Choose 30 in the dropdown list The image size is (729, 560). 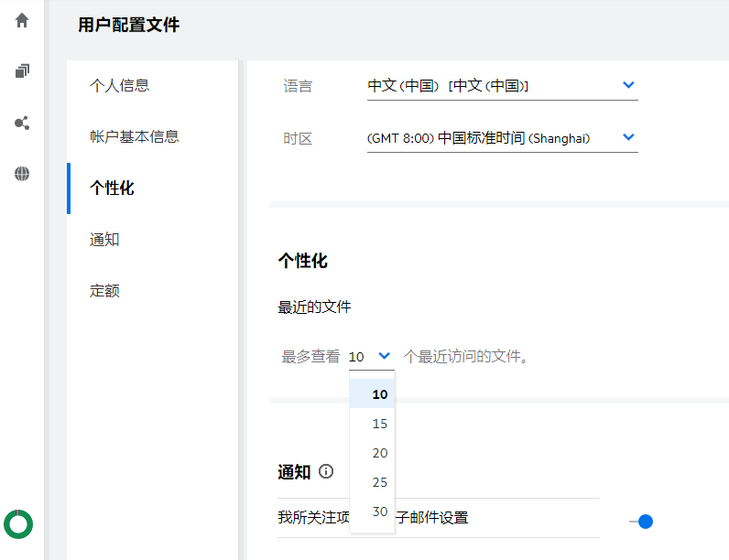379,512
